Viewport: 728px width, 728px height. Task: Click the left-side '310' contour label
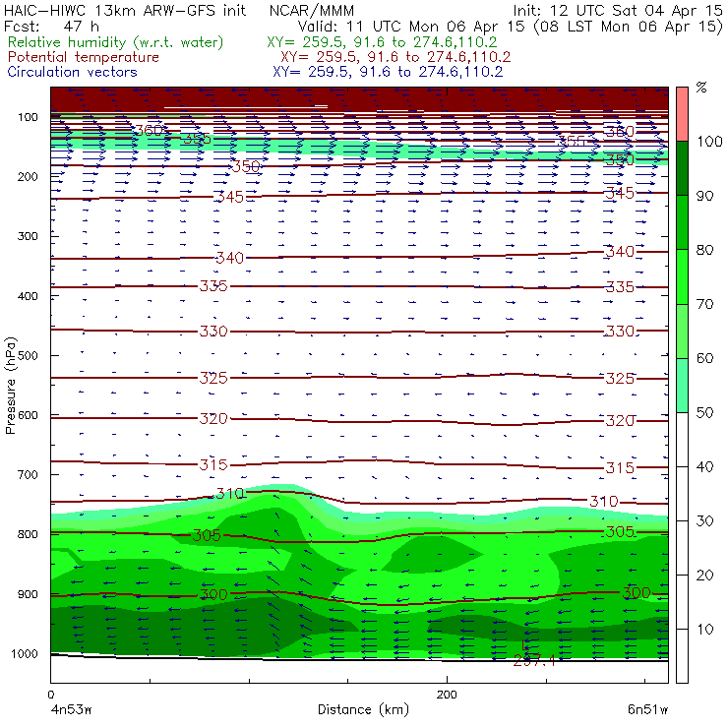230,493
